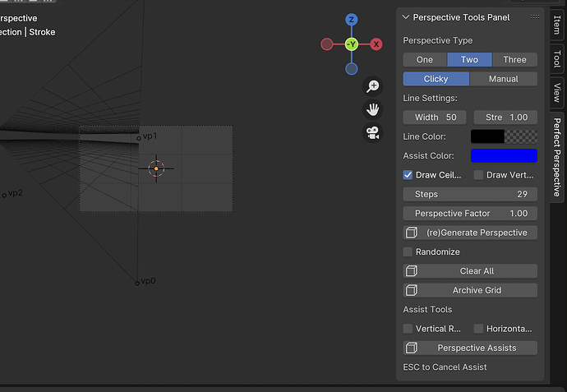This screenshot has width=567, height=392.
Task: Open the Perfect Perspective sidebar tab
Action: 557,157
